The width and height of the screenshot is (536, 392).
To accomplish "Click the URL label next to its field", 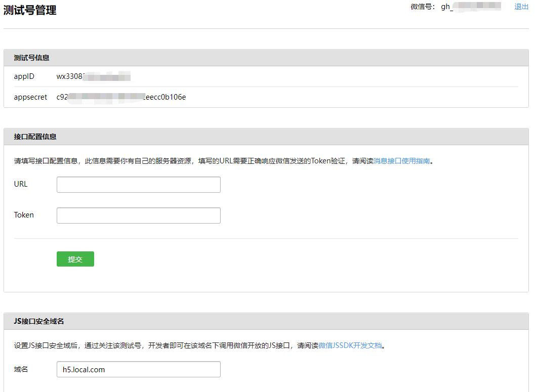I will 20,184.
